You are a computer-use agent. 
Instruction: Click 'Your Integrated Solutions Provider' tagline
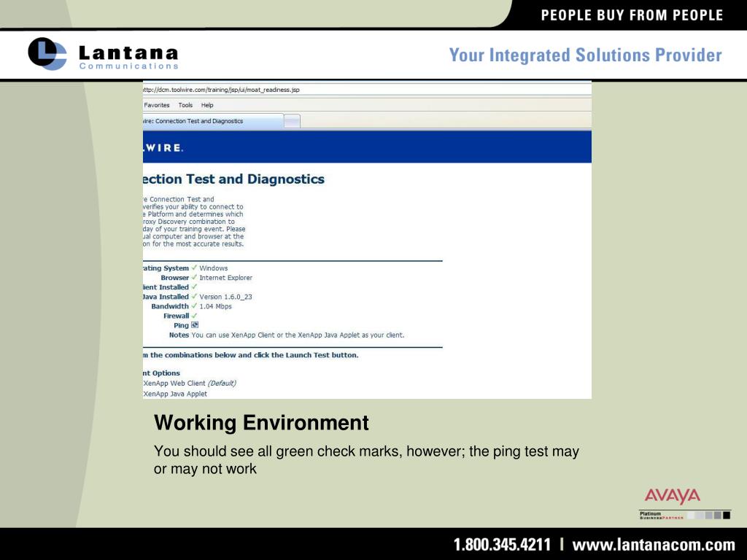pos(586,55)
